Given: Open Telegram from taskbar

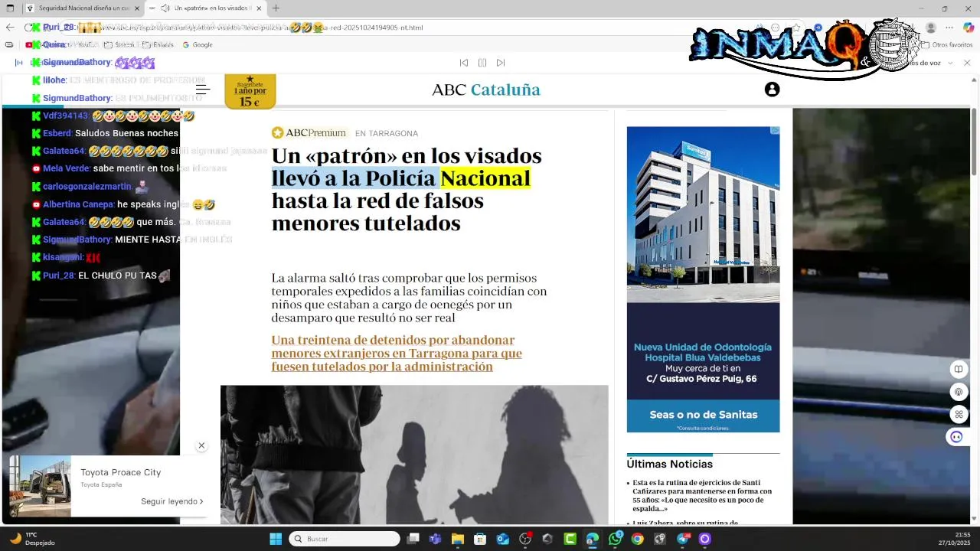Looking at the screenshot, I should coord(683,539).
